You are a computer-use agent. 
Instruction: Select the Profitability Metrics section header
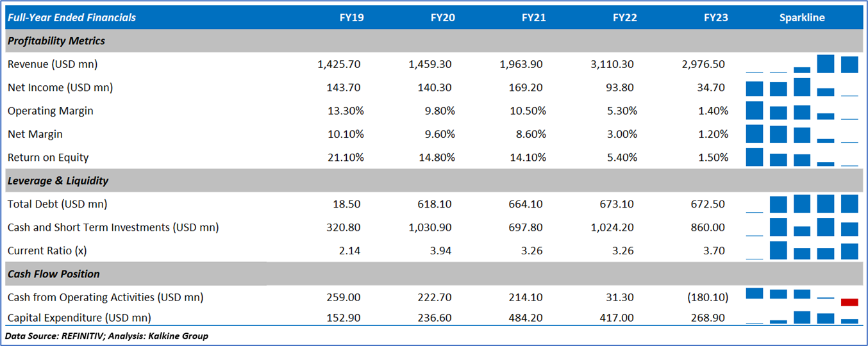point(56,41)
